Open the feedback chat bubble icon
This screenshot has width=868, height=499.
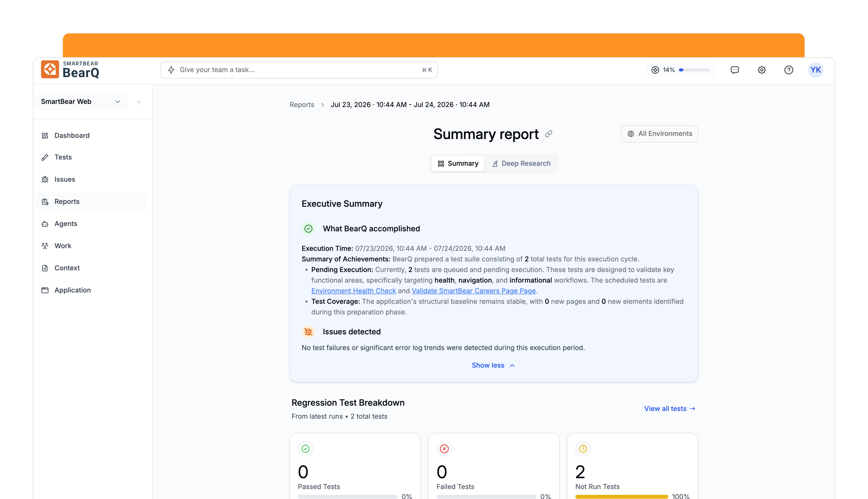(735, 70)
